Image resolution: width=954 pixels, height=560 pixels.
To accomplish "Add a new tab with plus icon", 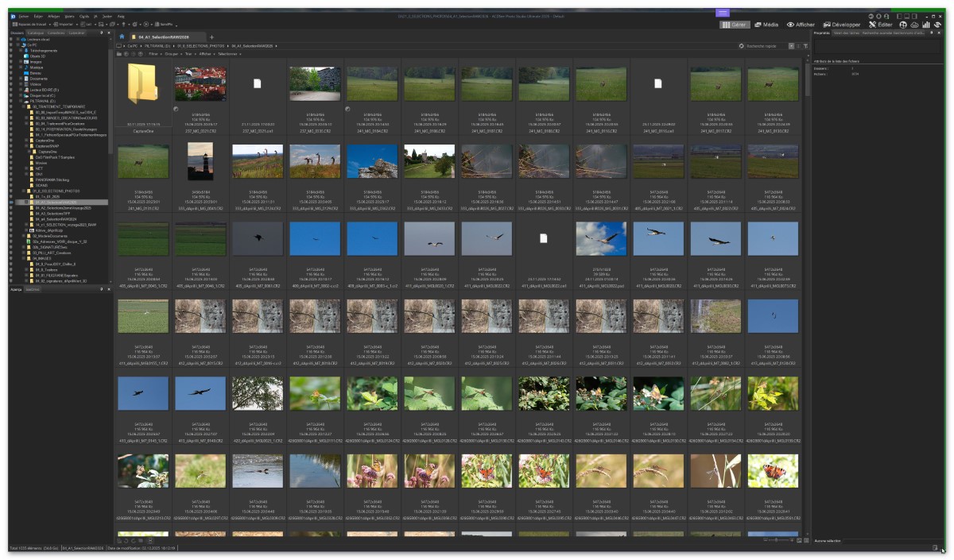I will (211, 37).
